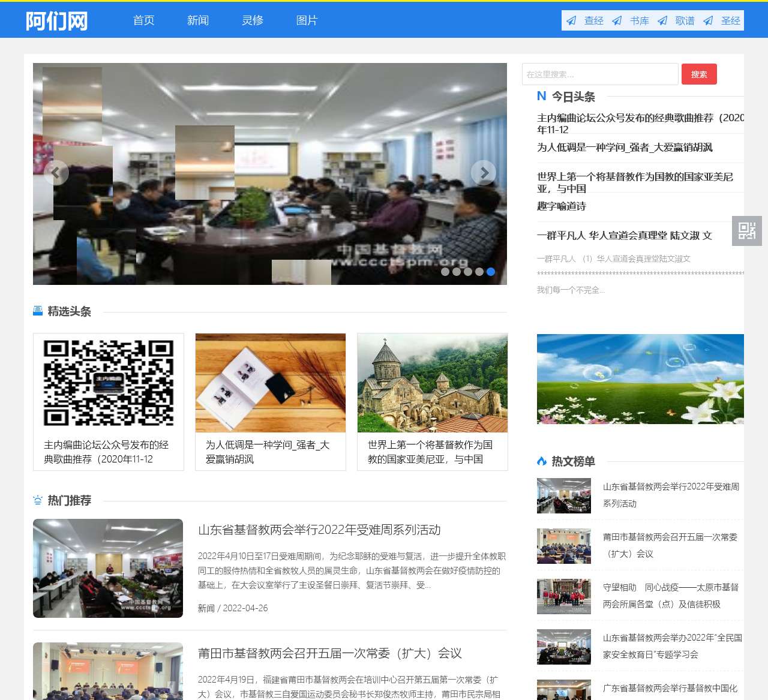Open the 圣经 link

731,20
